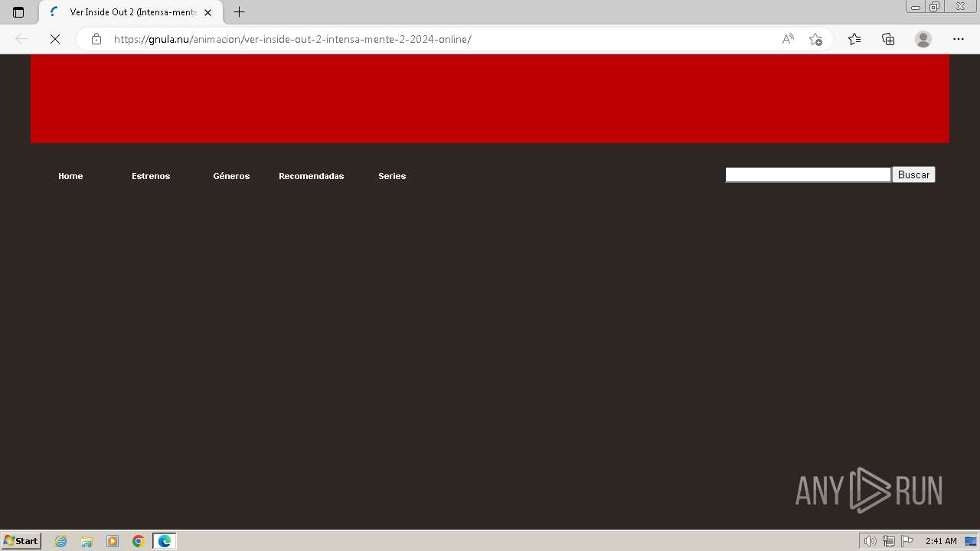Image resolution: width=980 pixels, height=551 pixels.
Task: Open the Recomendadas menu item
Action: (x=311, y=176)
